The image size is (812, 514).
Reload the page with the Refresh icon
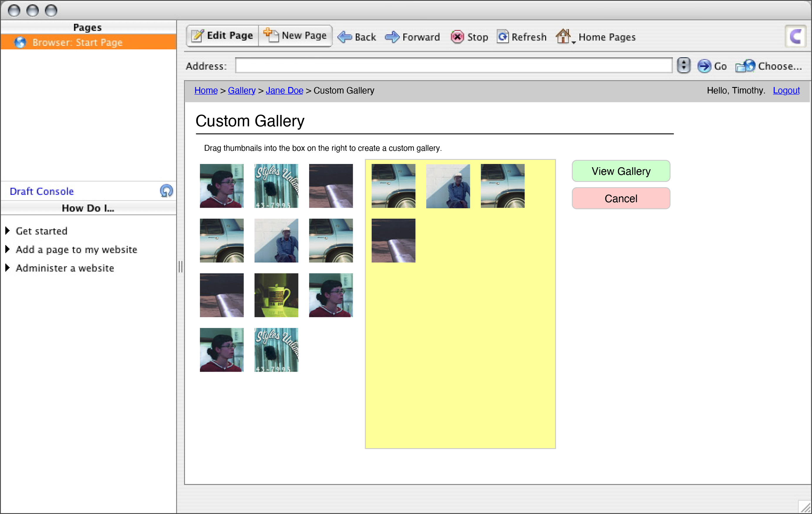(503, 37)
